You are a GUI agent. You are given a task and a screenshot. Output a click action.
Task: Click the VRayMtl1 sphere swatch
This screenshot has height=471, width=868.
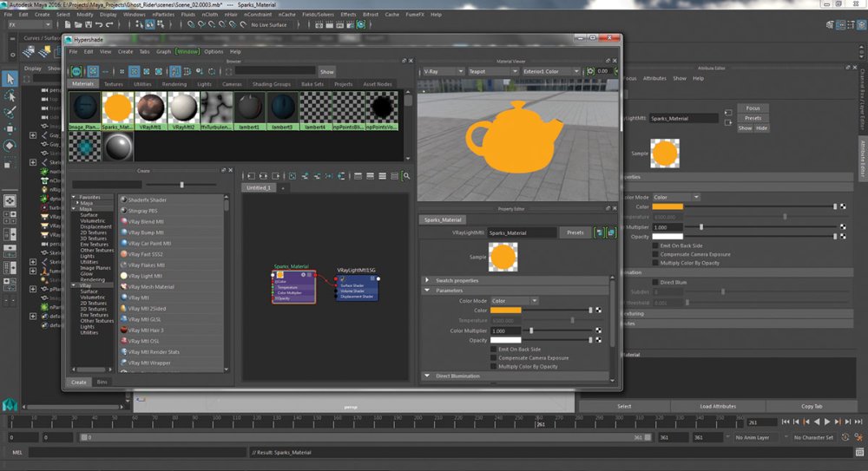[x=150, y=111]
